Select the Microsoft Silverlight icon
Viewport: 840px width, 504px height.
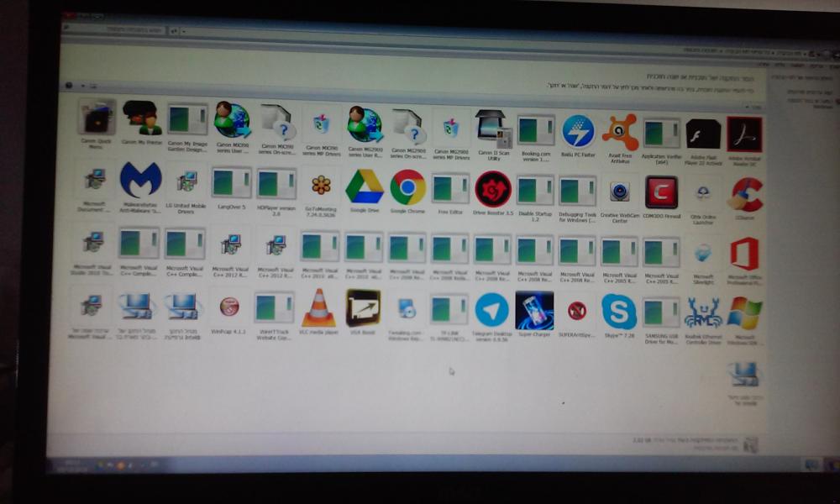(703, 254)
